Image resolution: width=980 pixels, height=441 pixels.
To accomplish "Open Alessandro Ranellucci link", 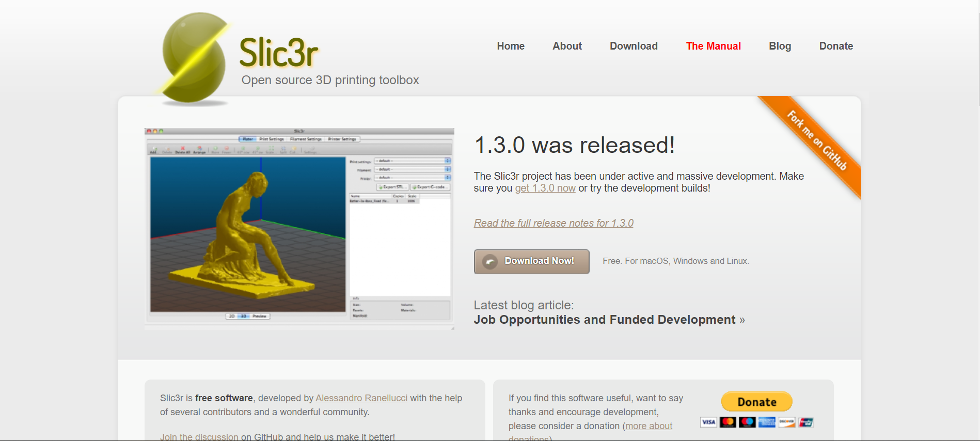I will (361, 398).
